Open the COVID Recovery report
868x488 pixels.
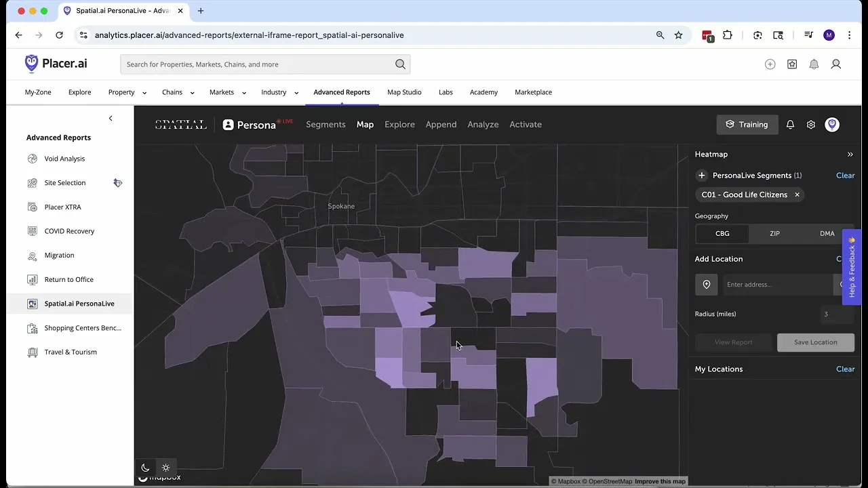click(69, 231)
